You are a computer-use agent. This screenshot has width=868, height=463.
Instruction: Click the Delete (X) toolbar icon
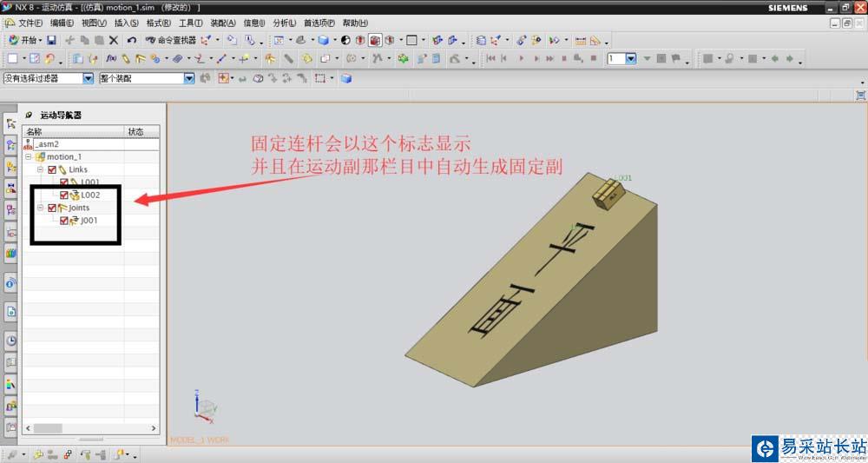point(114,40)
